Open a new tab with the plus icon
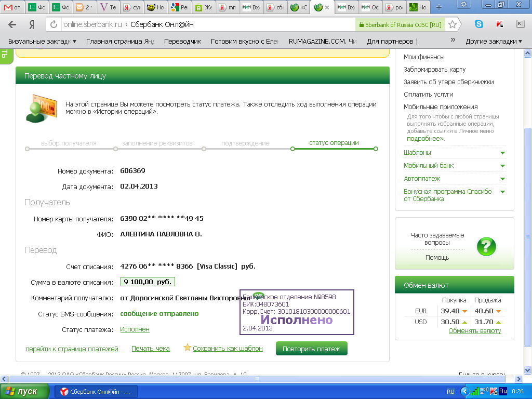Image resolution: width=532 pixels, height=399 pixels. tap(439, 7)
